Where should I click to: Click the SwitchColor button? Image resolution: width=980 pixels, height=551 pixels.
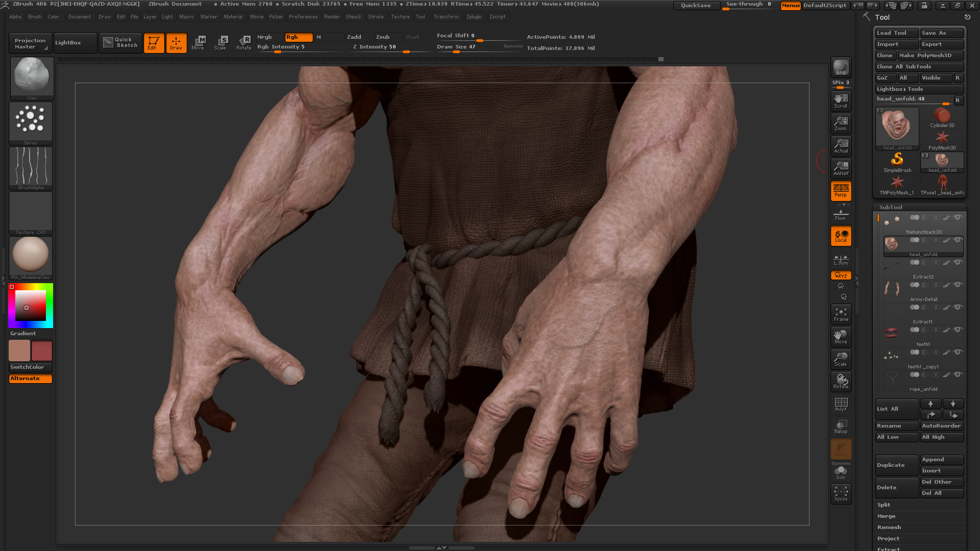pyautogui.click(x=31, y=367)
